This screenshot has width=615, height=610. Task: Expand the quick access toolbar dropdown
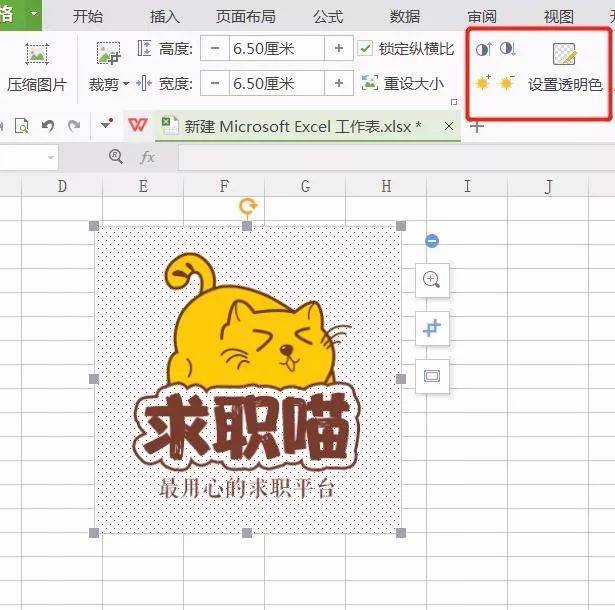pos(107,124)
